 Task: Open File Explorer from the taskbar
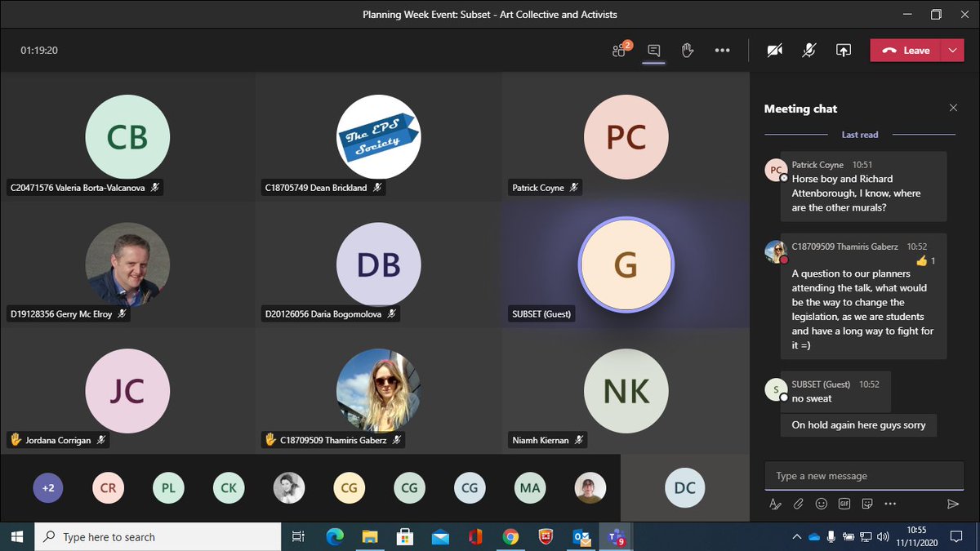click(x=370, y=536)
